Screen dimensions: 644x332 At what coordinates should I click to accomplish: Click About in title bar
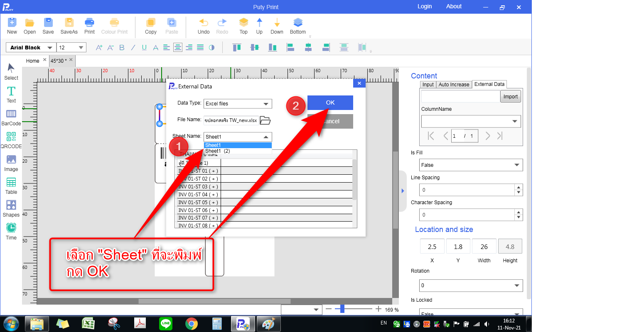click(454, 6)
